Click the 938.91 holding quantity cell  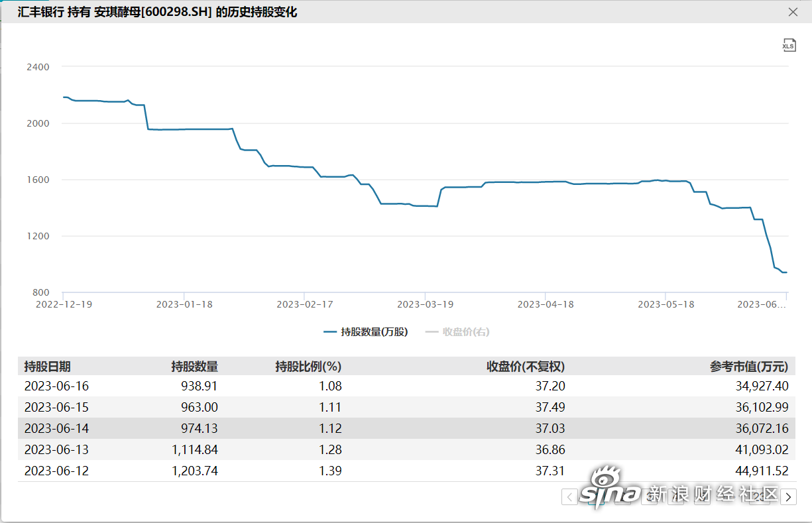[199, 386]
